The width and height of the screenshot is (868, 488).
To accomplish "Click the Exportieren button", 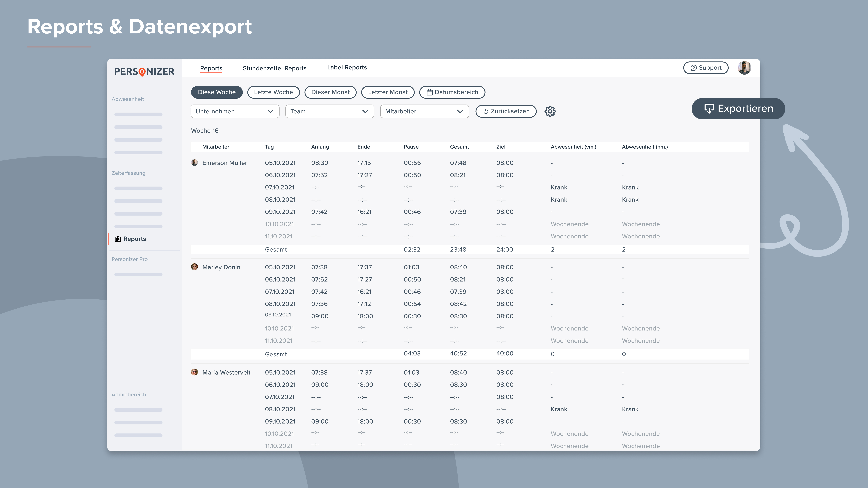I will 738,108.
